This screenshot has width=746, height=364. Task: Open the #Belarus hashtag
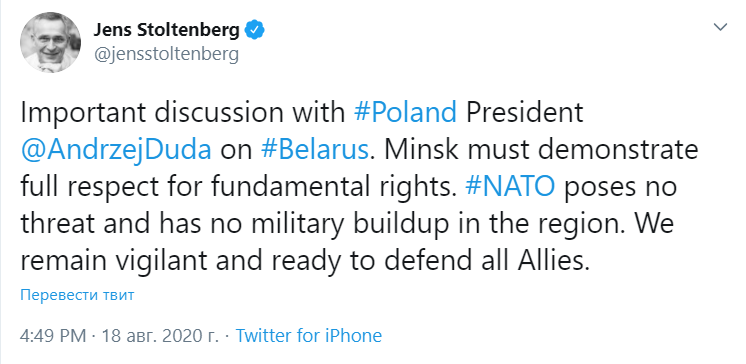tap(314, 150)
